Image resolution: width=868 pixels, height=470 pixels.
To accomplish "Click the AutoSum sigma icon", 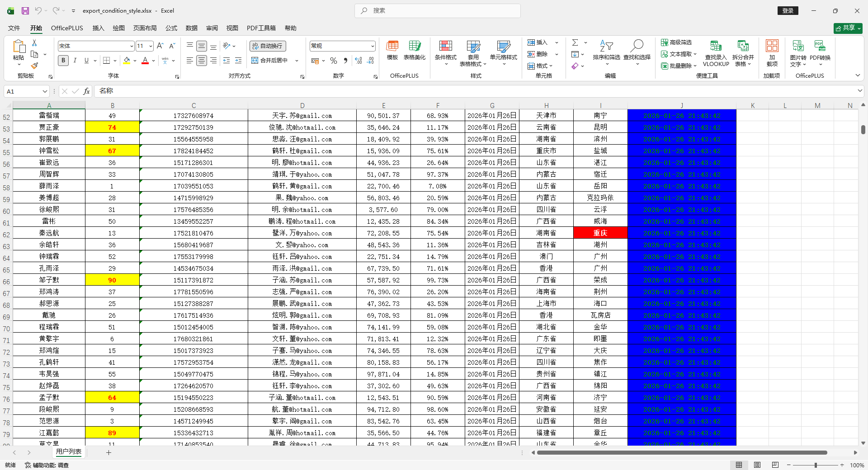I will click(575, 42).
